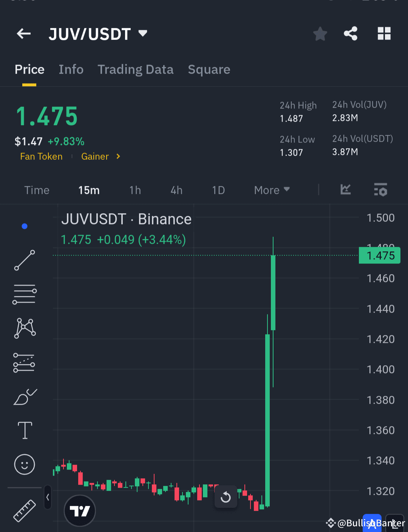
Task: Toggle the blue drawing mode dot
Action: click(x=25, y=226)
